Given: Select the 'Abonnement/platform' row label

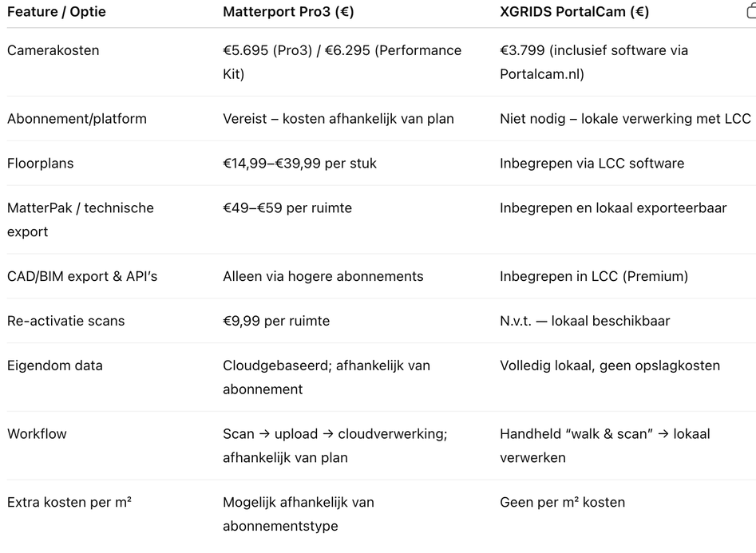Looking at the screenshot, I should pyautogui.click(x=77, y=119).
